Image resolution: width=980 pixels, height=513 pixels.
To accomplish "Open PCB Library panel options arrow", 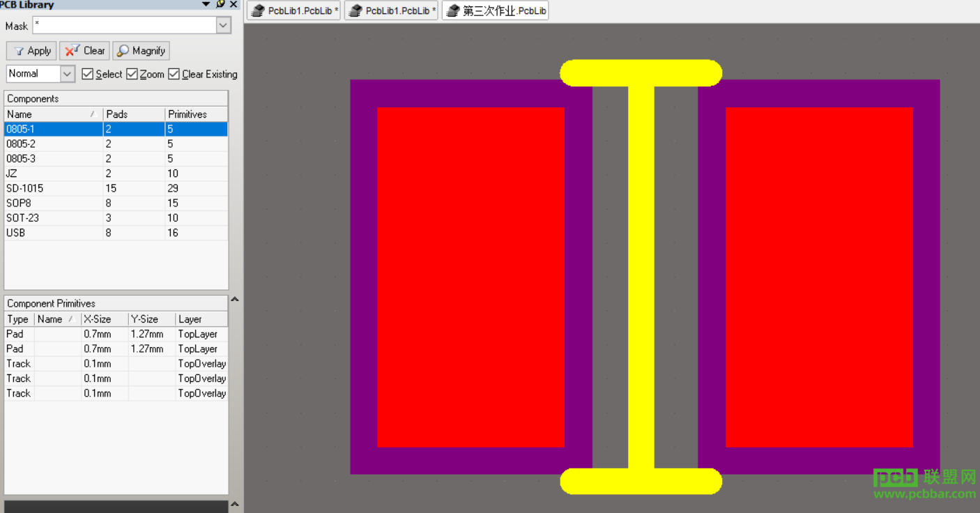I will point(206,4).
